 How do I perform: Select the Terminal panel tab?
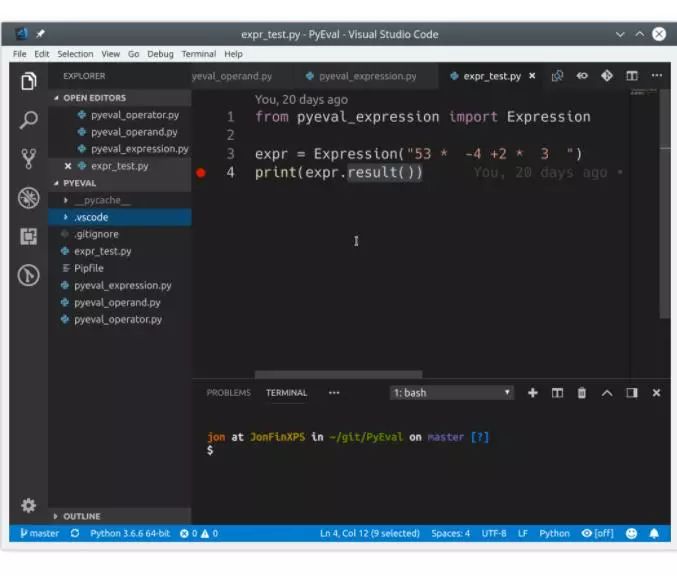coord(286,393)
